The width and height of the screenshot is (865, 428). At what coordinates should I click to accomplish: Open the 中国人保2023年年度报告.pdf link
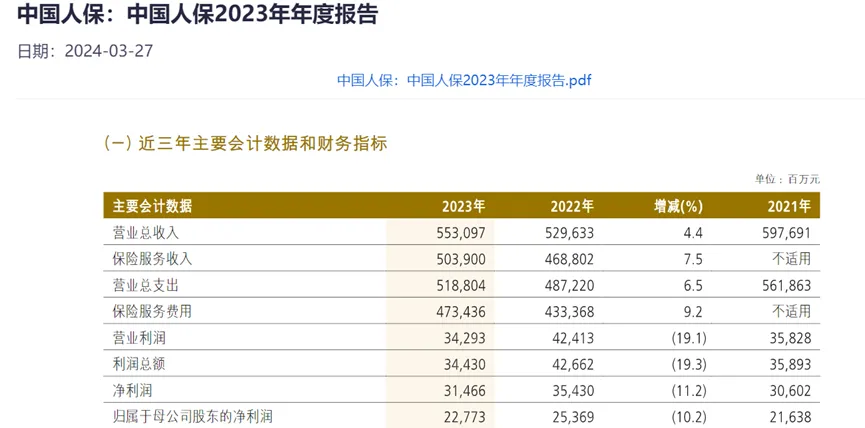pyautogui.click(x=464, y=80)
